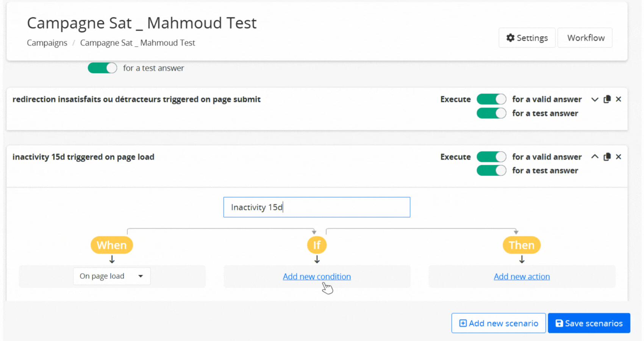Open campaign Settings
Image resolution: width=644 pixels, height=341 pixels.
click(x=527, y=38)
